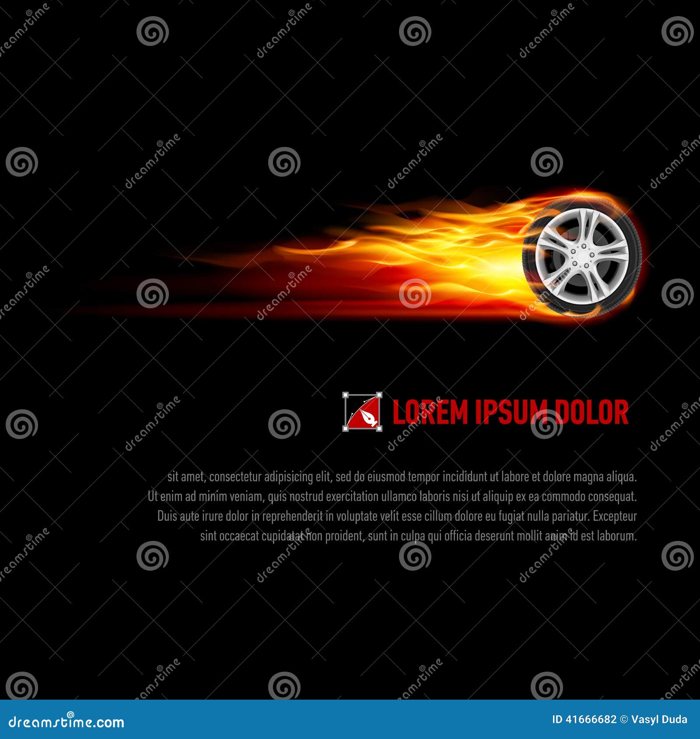Select the red pen-nib logo icon
Viewport: 700px width, 739px height.
(x=369, y=418)
